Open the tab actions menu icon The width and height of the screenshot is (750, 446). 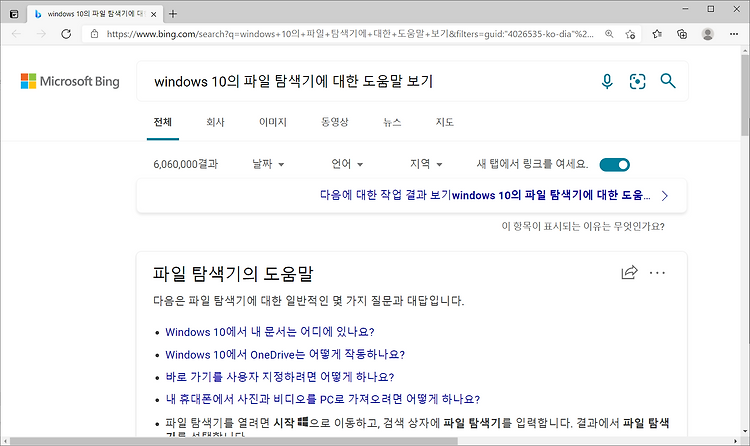[x=14, y=14]
